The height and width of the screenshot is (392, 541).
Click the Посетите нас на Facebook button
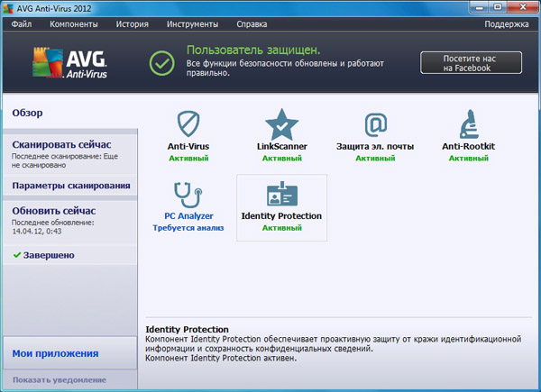click(x=471, y=62)
